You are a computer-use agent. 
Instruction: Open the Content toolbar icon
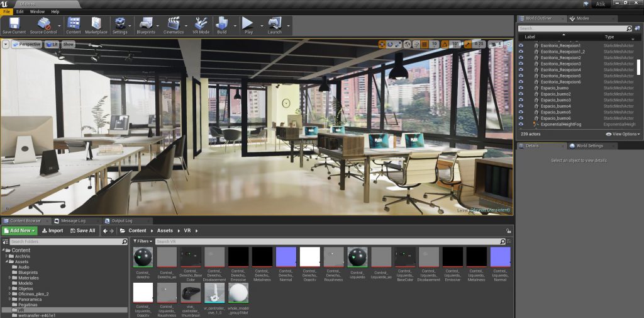[74, 26]
